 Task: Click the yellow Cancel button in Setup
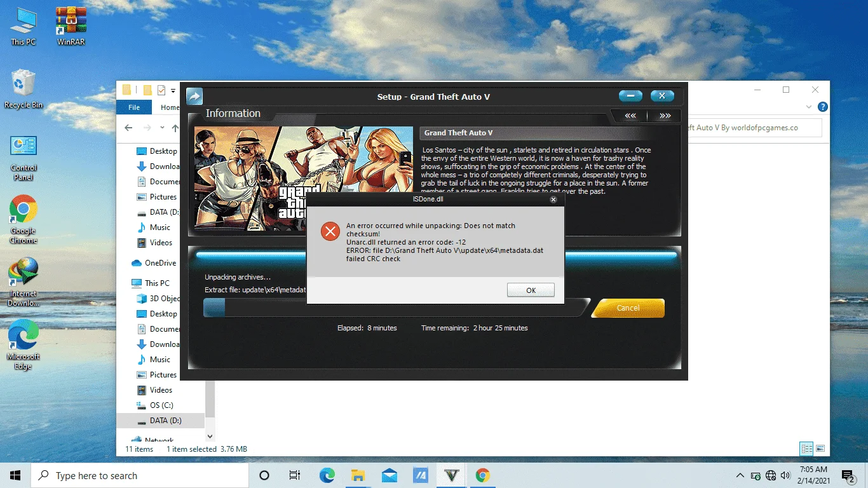click(x=628, y=308)
